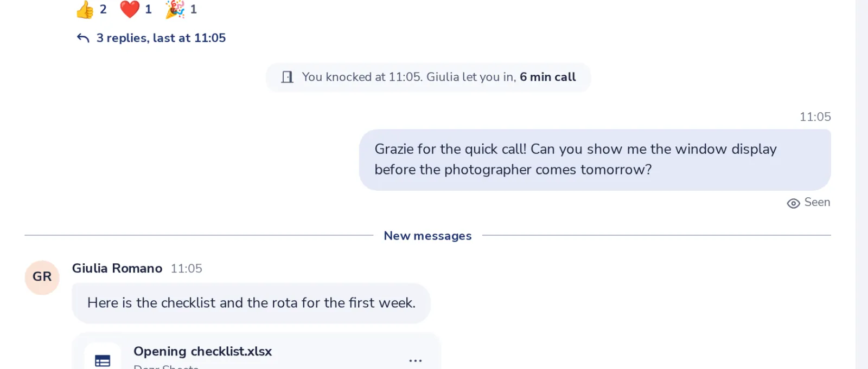This screenshot has height=369, width=868.
Task: Select the checklist and rota message bubble
Action: (251, 303)
